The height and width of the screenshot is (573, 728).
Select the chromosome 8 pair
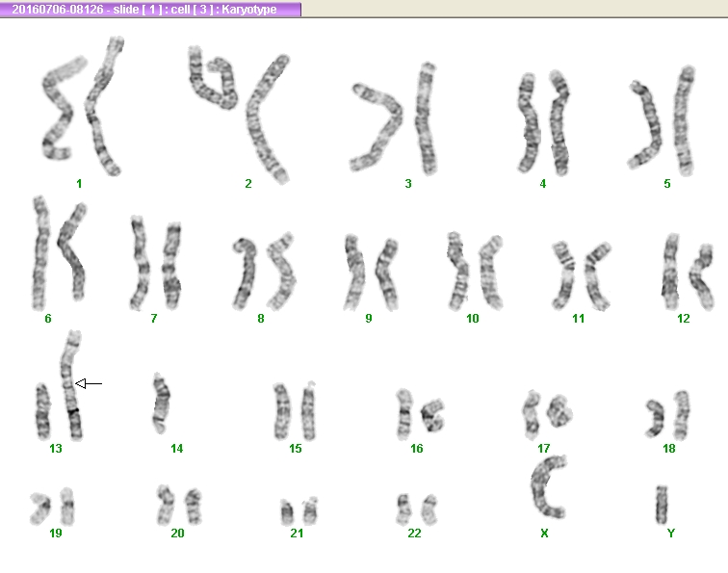[x=264, y=272]
